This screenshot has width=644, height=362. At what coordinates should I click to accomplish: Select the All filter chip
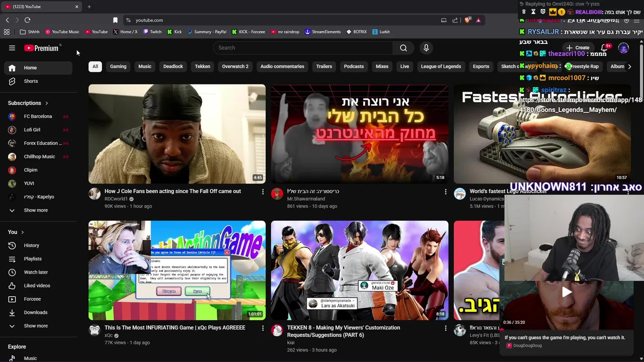[95, 66]
